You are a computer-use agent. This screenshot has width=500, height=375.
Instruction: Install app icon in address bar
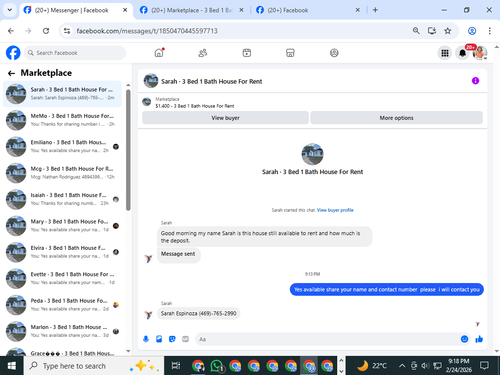pos(432,31)
